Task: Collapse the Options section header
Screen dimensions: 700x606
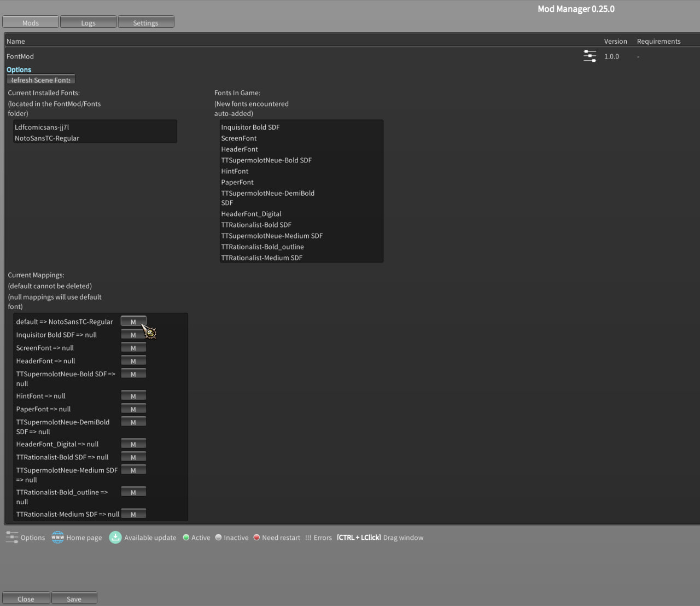Action: click(19, 69)
